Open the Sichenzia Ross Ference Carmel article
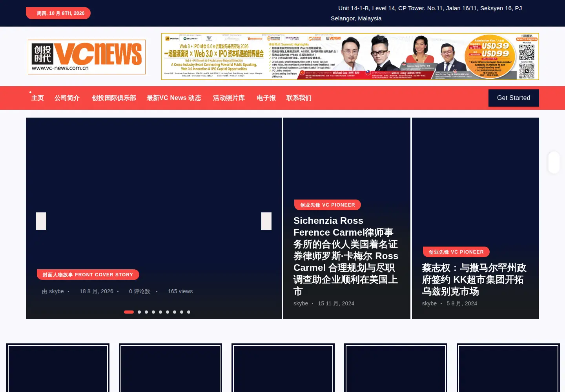Viewport: 565px width, 392px height. tap(346, 256)
